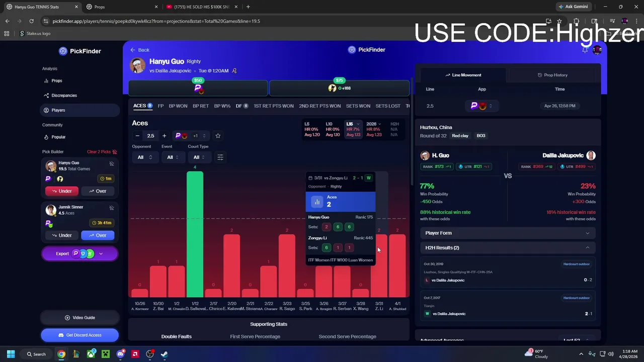Screen dimensions: 644x362
Task: Go to the Players section
Action: point(79,110)
